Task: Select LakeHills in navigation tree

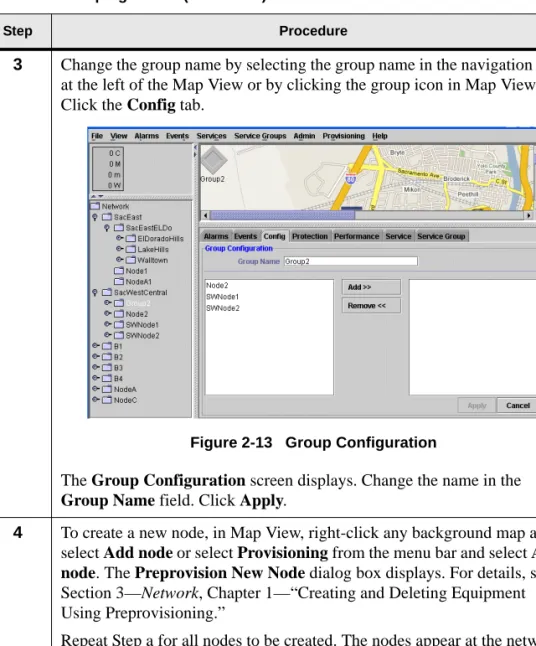Action: [153, 249]
